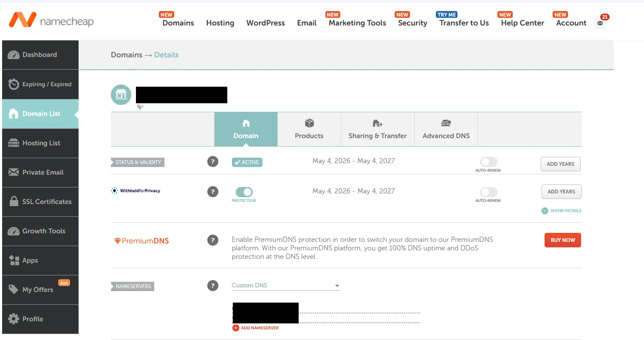Image resolution: width=644 pixels, height=340 pixels.
Task: Toggle domain auto-renew in Status & Validity row
Action: pos(489,162)
